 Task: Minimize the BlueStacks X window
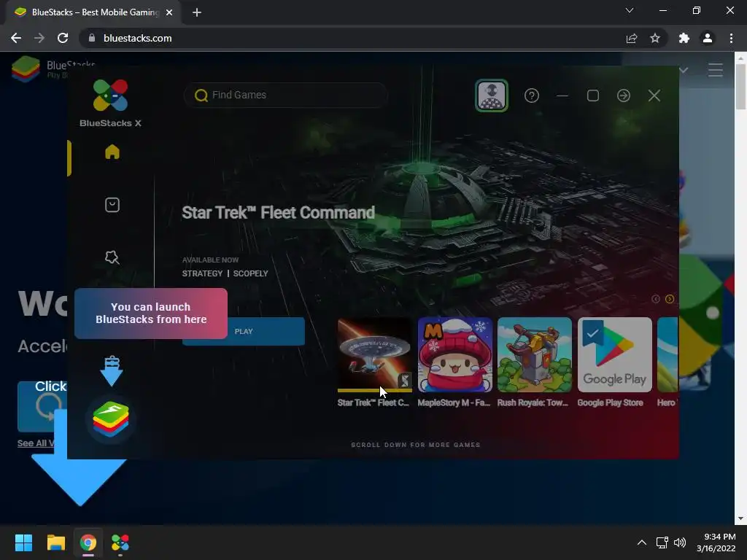pyautogui.click(x=562, y=96)
